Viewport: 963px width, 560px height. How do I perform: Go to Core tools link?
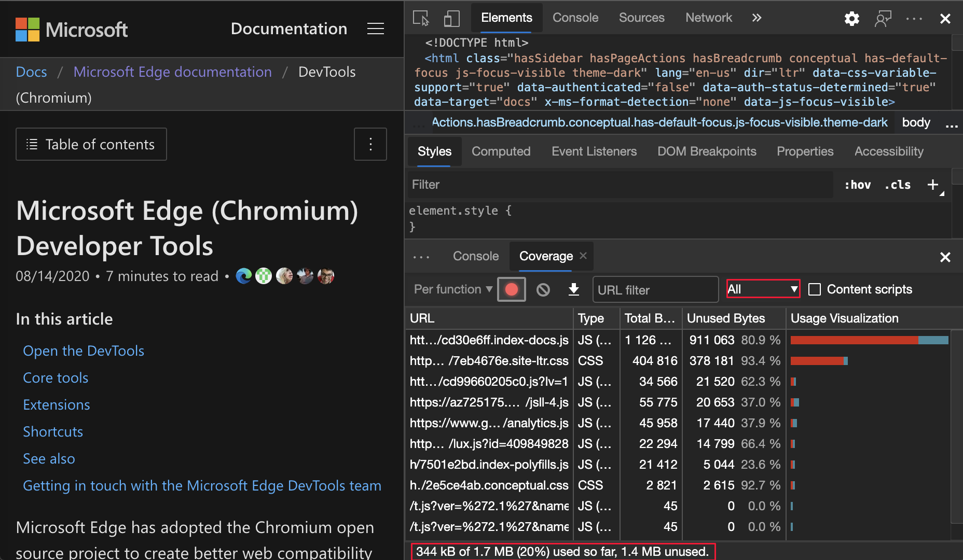tap(56, 378)
